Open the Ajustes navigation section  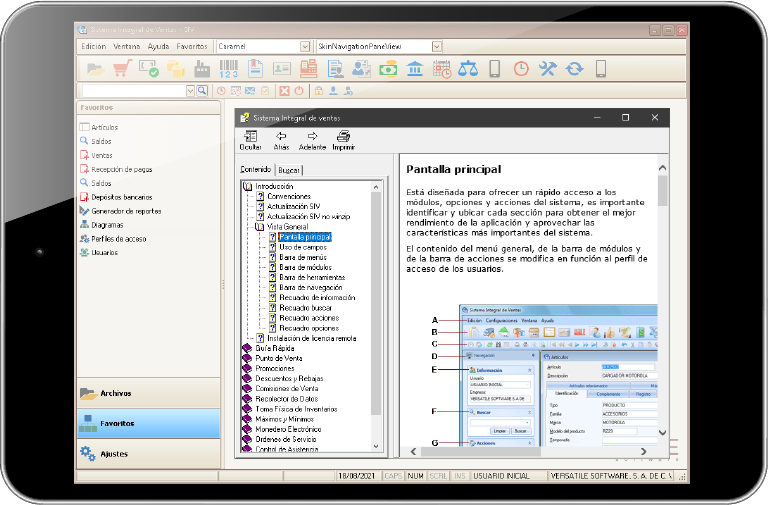point(148,454)
